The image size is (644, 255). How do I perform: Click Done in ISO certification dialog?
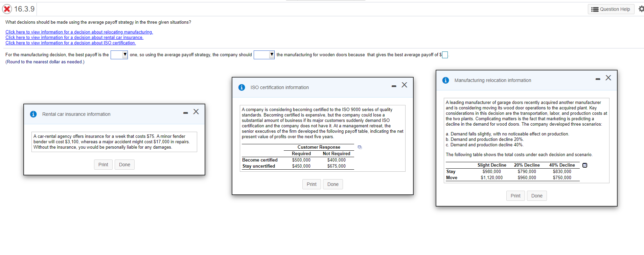coord(333,184)
